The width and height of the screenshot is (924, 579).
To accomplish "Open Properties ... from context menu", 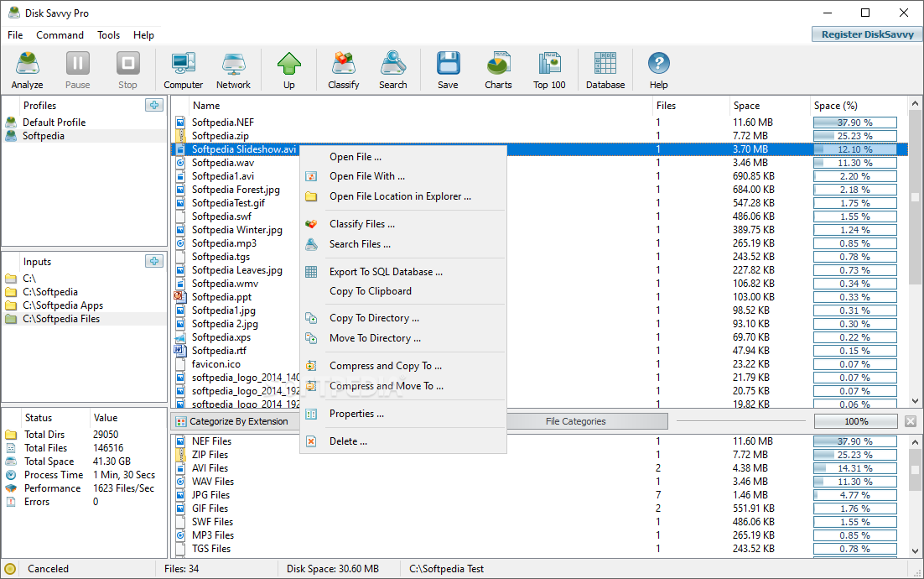I will [x=403, y=414].
